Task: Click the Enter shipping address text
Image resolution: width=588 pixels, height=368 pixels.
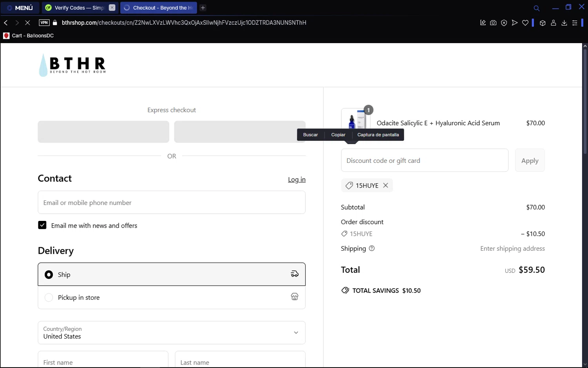Action: tap(513, 249)
